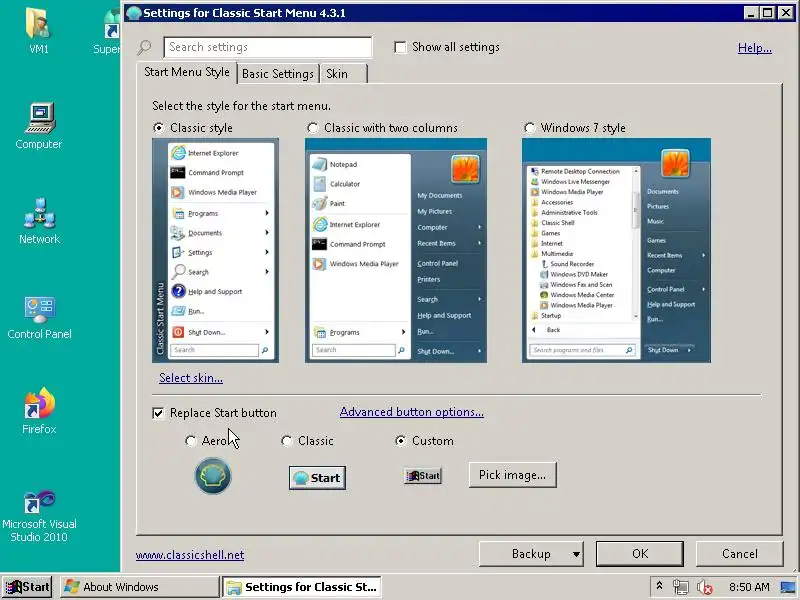Choose the Custom start button radio
Screen dimensions: 800x600
[424, 441]
